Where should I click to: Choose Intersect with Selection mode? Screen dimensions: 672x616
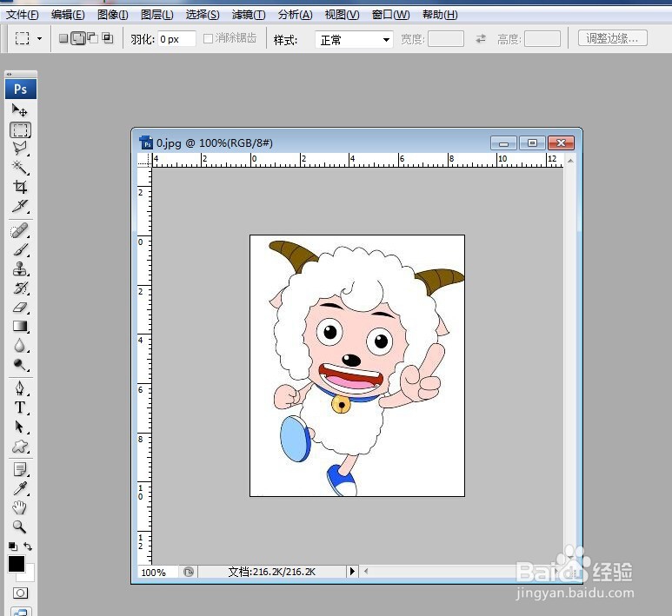pyautogui.click(x=108, y=38)
